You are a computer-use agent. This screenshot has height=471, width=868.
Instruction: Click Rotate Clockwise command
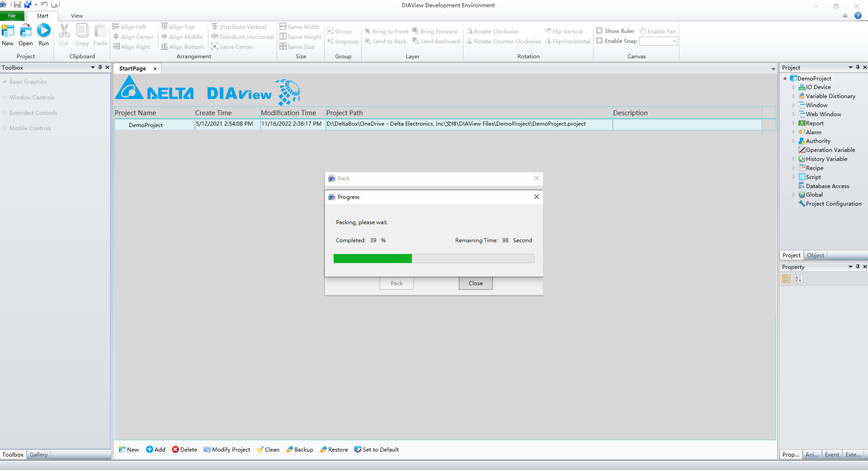click(x=492, y=31)
